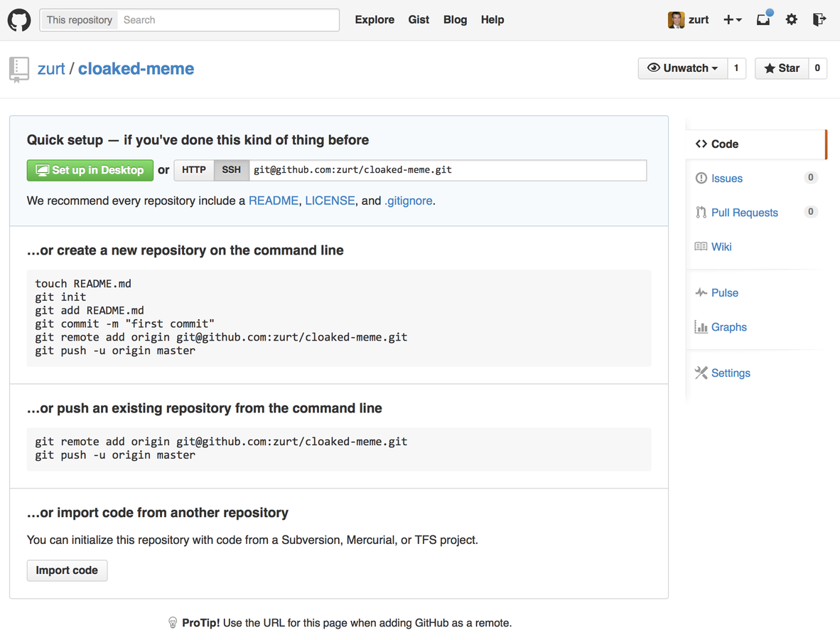Click the Issues exclamation icon

click(x=701, y=178)
